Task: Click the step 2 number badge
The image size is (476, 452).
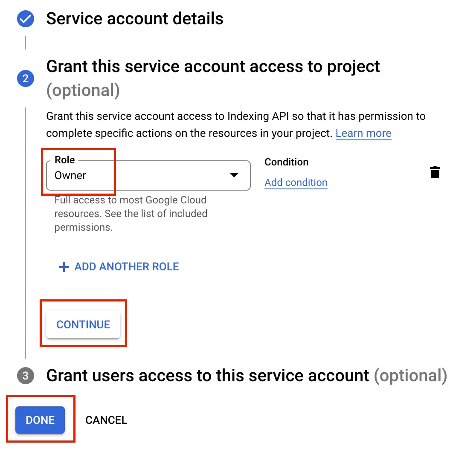Action: (26, 78)
